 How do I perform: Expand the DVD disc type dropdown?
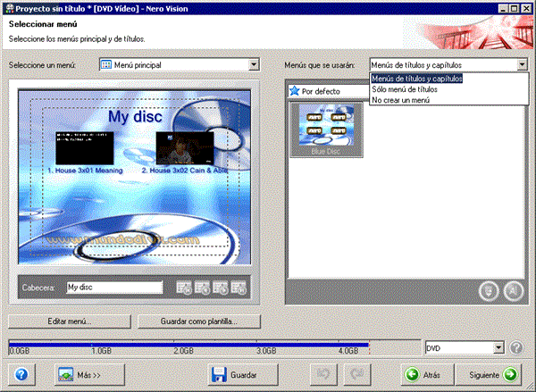[x=499, y=347]
